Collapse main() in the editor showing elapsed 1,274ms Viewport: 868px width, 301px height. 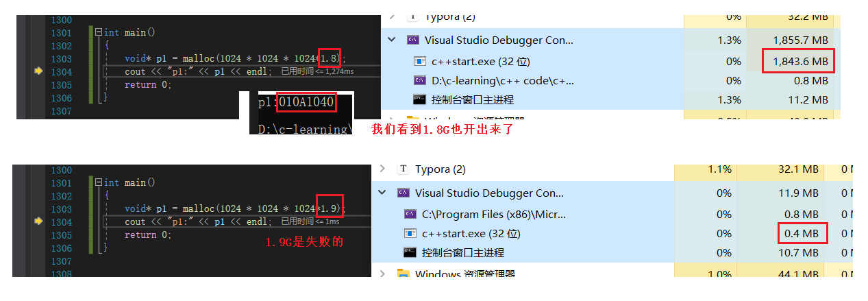point(99,32)
